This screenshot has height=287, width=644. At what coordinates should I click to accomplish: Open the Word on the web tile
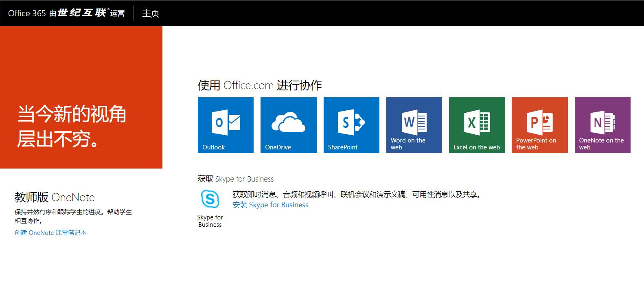(x=414, y=125)
